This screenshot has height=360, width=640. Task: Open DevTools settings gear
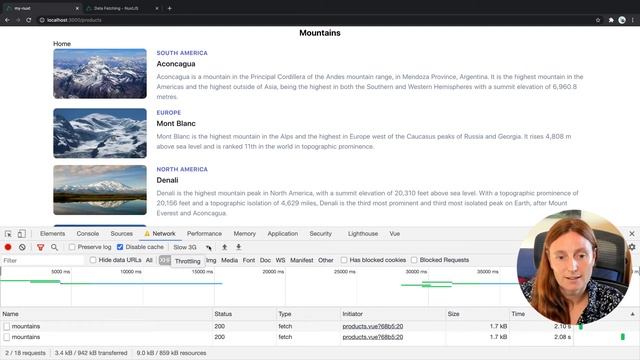632,247
